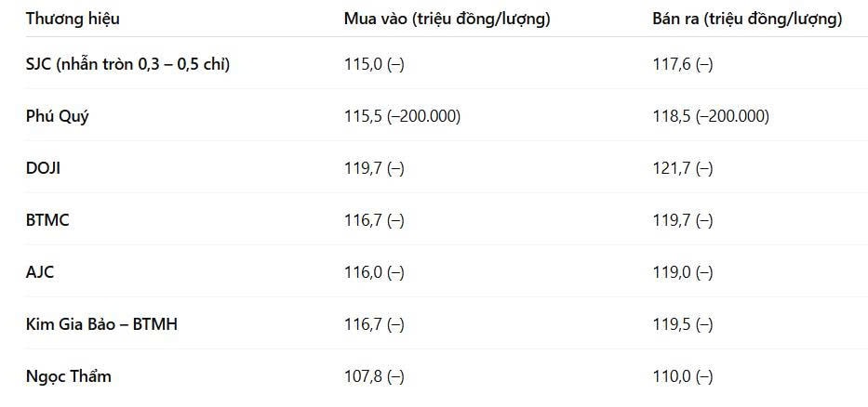Click the Thương hiệu column header
The height and width of the screenshot is (407, 868).
click(x=73, y=19)
